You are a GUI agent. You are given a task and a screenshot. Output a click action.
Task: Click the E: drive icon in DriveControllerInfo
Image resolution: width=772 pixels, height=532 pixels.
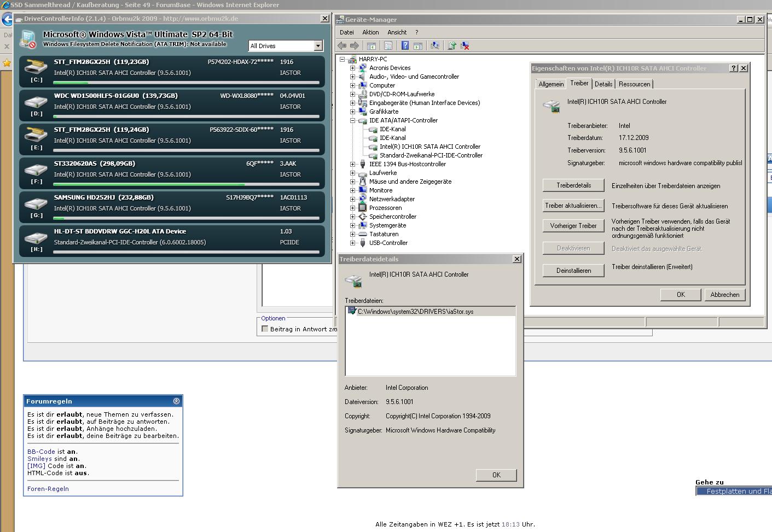pos(37,136)
